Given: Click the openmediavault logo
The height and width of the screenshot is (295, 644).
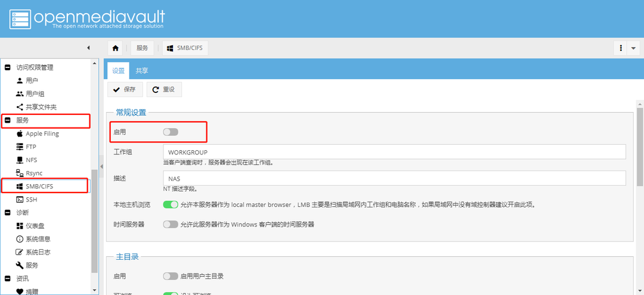Looking at the screenshot, I should pos(87,19).
